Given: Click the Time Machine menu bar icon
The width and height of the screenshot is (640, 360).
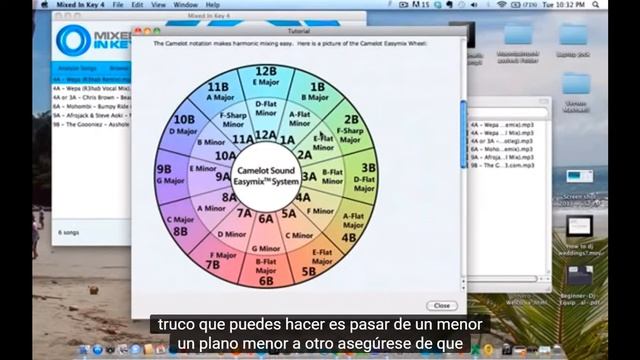Looking at the screenshot, I should coord(462,5).
